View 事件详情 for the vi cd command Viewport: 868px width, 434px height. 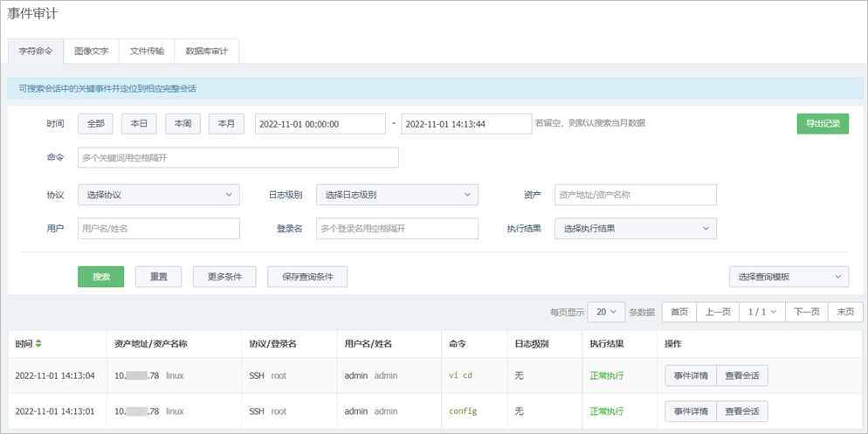point(691,376)
